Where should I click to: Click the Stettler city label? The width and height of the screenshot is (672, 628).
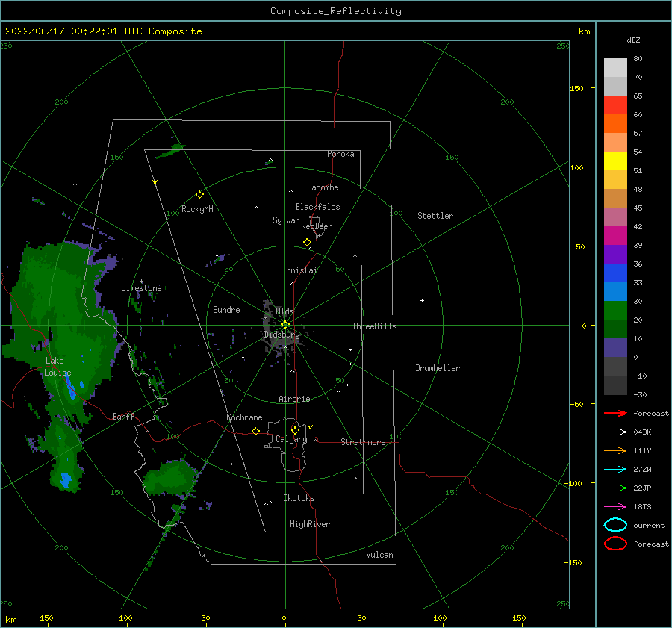point(435,216)
